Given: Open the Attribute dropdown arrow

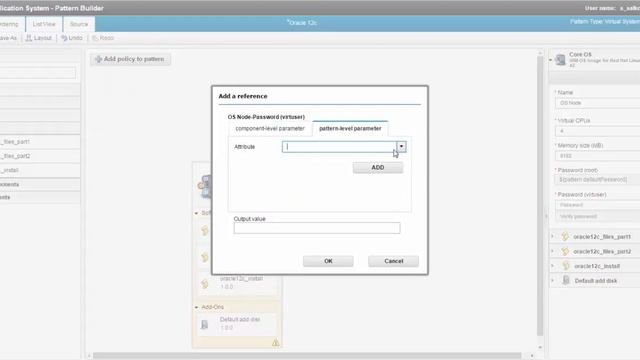Looking at the screenshot, I should pyautogui.click(x=401, y=147).
